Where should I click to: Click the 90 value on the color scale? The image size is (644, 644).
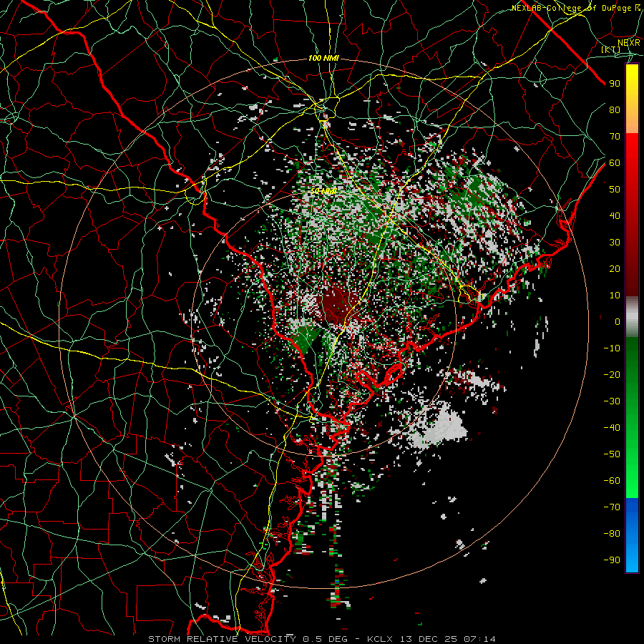coord(615,84)
